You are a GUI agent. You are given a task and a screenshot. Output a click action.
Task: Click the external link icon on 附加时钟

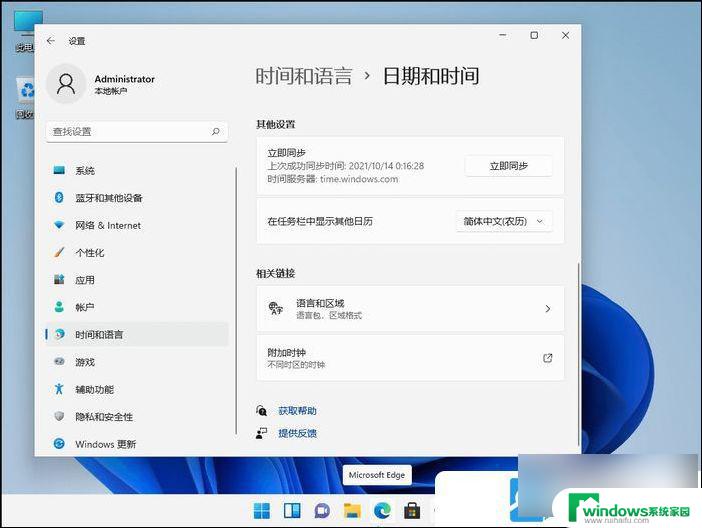tap(548, 358)
